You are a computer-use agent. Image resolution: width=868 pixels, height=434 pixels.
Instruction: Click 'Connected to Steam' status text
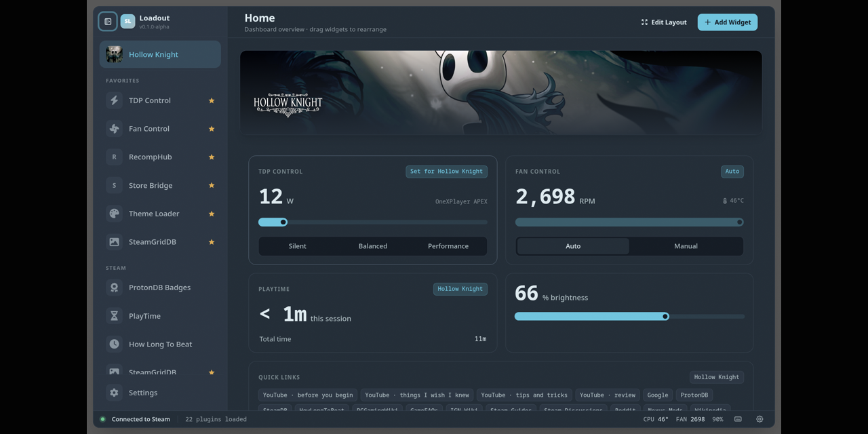pyautogui.click(x=141, y=419)
